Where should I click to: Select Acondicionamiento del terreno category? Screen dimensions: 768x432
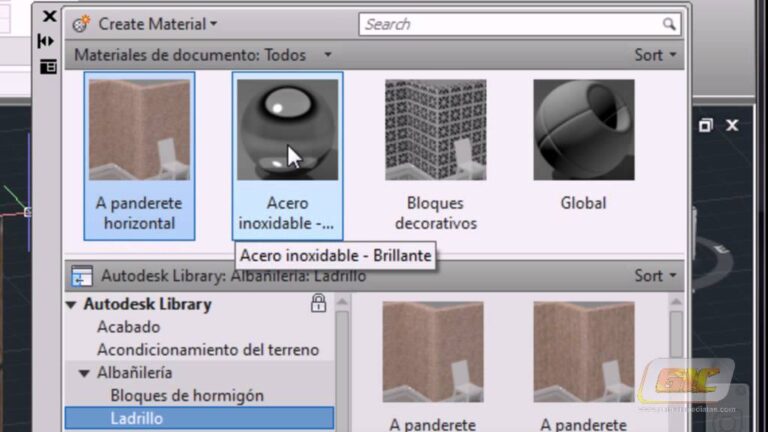[208, 350]
